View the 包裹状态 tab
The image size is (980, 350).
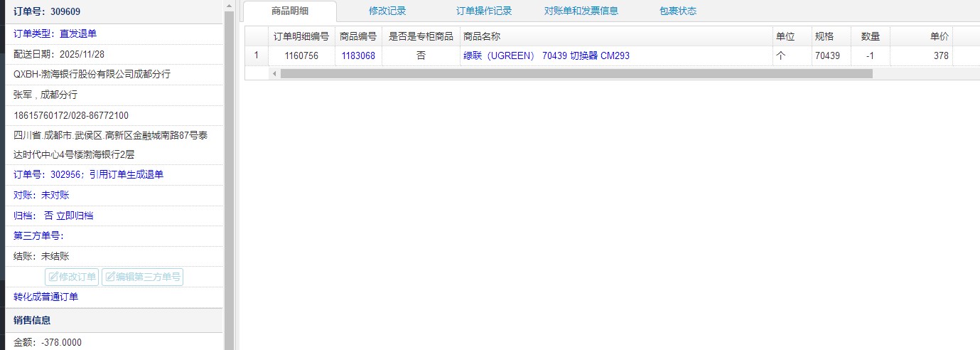678,11
